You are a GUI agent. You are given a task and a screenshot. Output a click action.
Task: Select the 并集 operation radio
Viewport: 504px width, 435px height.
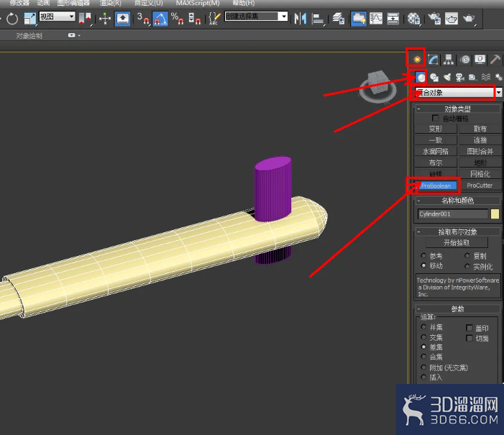423,327
